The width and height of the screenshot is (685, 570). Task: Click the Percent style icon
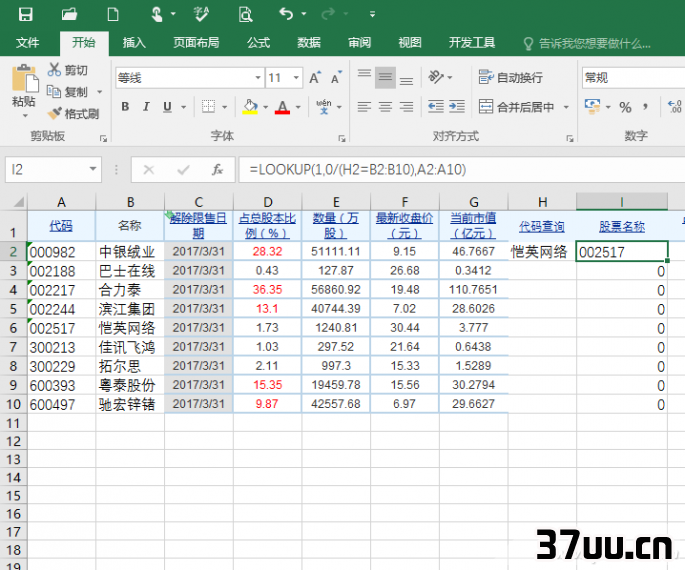coord(625,107)
